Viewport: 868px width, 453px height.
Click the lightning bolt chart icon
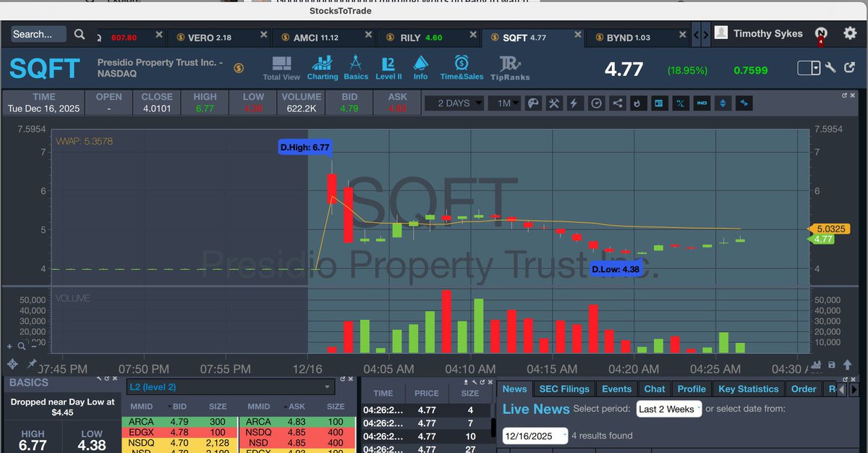pyautogui.click(x=574, y=103)
